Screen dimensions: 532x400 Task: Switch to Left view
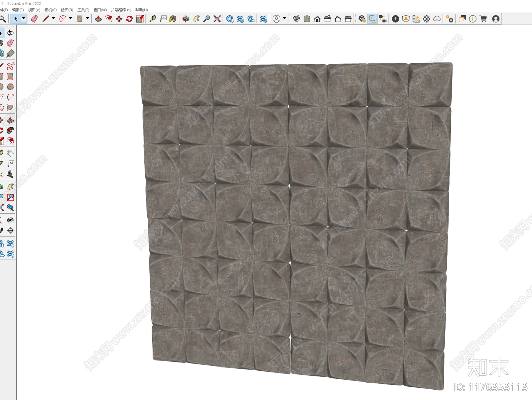(x=348, y=19)
